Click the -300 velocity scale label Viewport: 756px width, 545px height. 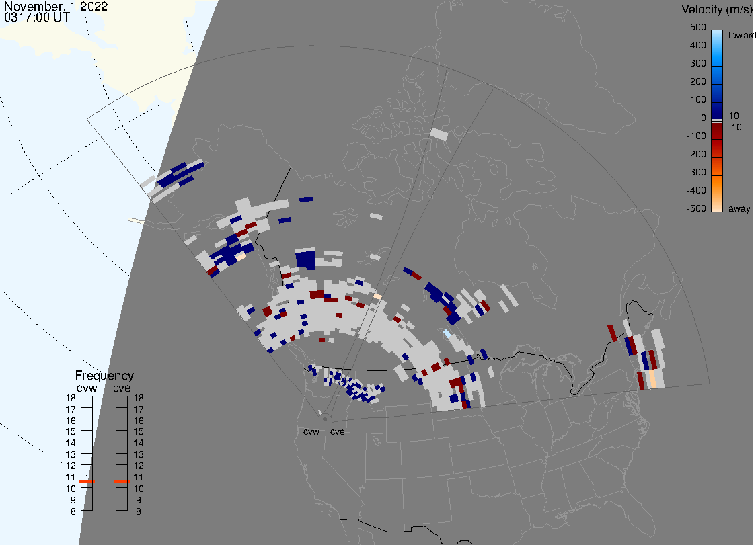[x=696, y=172]
